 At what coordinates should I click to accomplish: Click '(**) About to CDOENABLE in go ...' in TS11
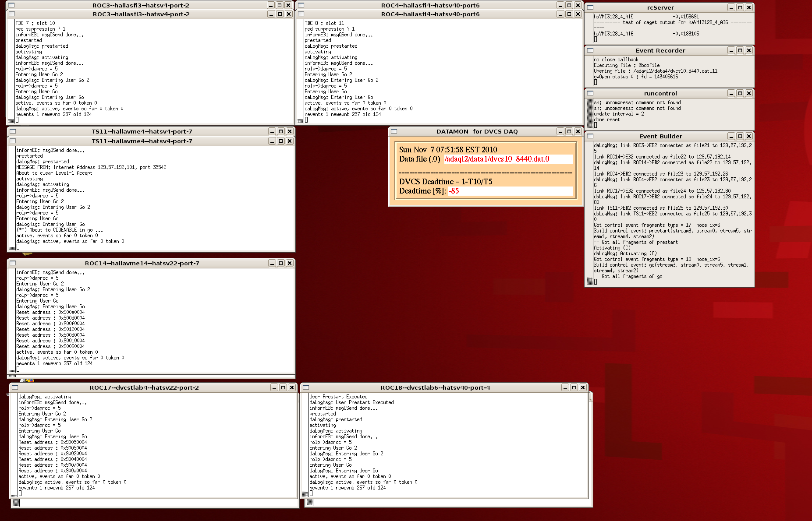coord(60,230)
